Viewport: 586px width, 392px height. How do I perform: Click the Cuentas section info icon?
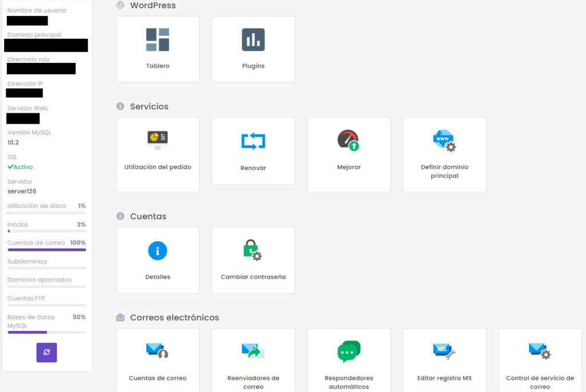click(120, 216)
